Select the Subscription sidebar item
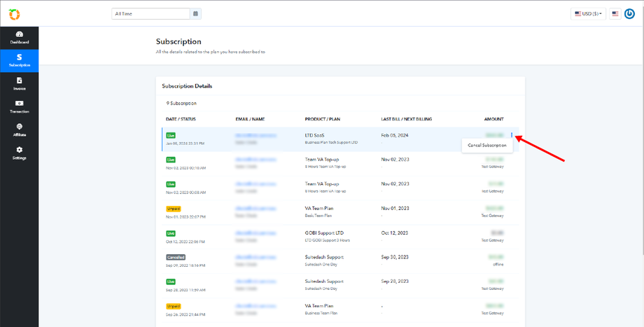This screenshot has height=327, width=644. pos(19,60)
